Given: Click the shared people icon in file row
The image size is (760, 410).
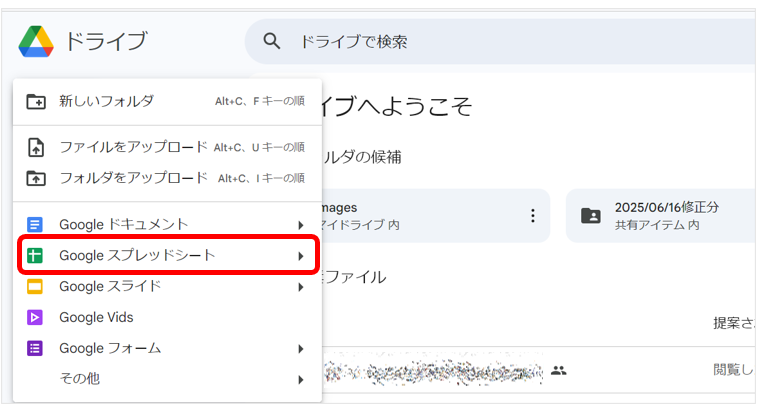Looking at the screenshot, I should [559, 371].
